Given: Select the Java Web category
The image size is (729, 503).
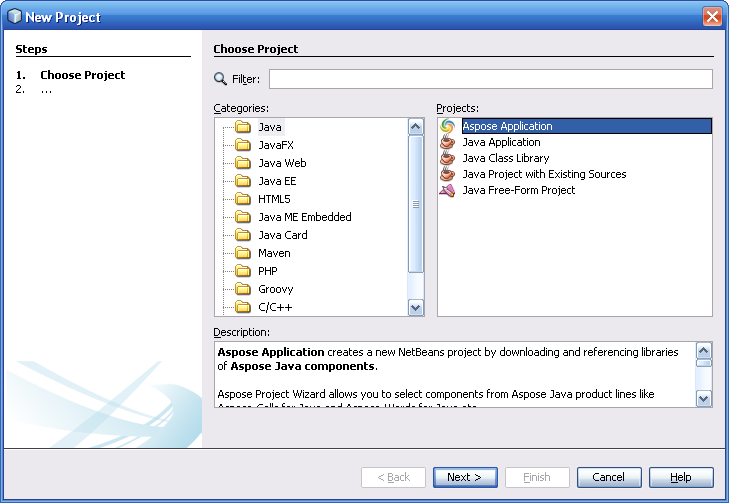Looking at the screenshot, I should click(282, 163).
